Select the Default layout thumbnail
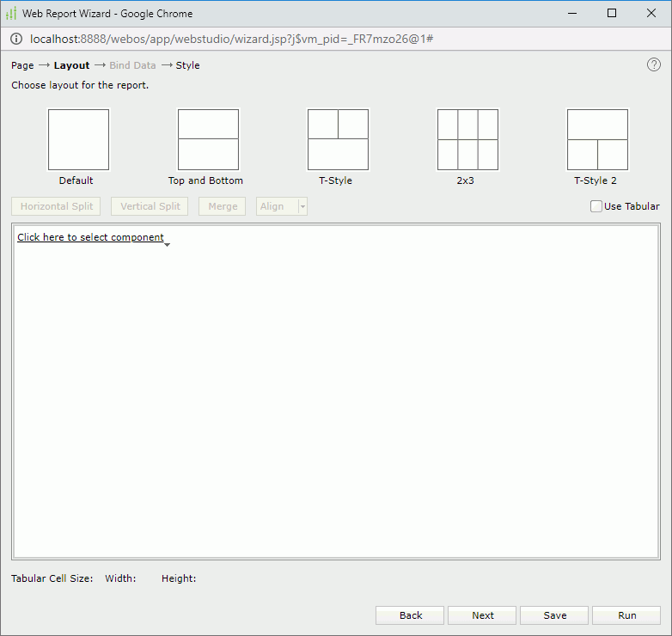This screenshot has width=672, height=636. [78, 139]
